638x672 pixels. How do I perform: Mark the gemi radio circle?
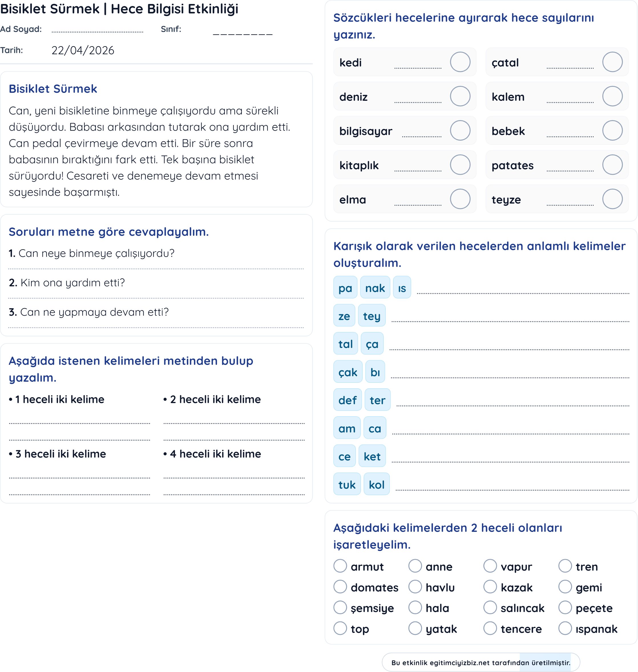coord(565,587)
